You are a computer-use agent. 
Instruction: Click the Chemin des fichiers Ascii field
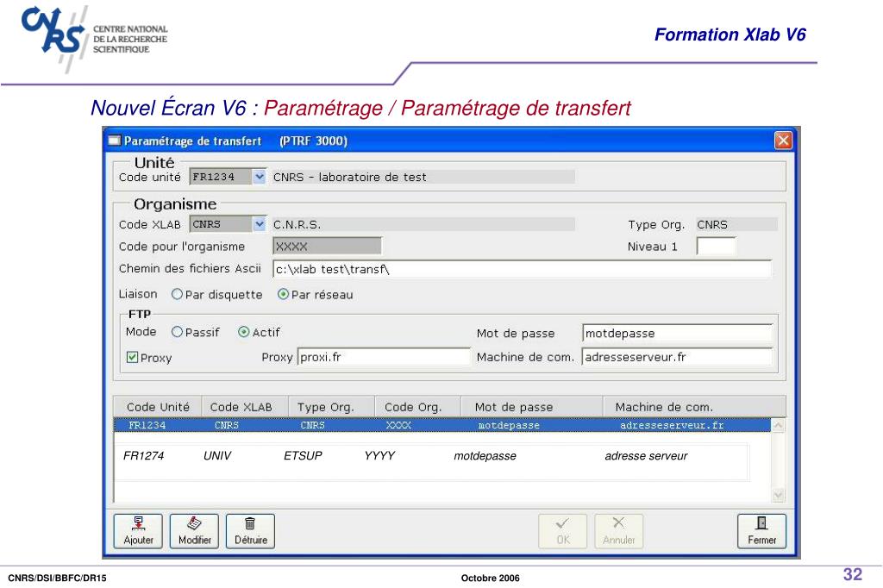pos(522,269)
